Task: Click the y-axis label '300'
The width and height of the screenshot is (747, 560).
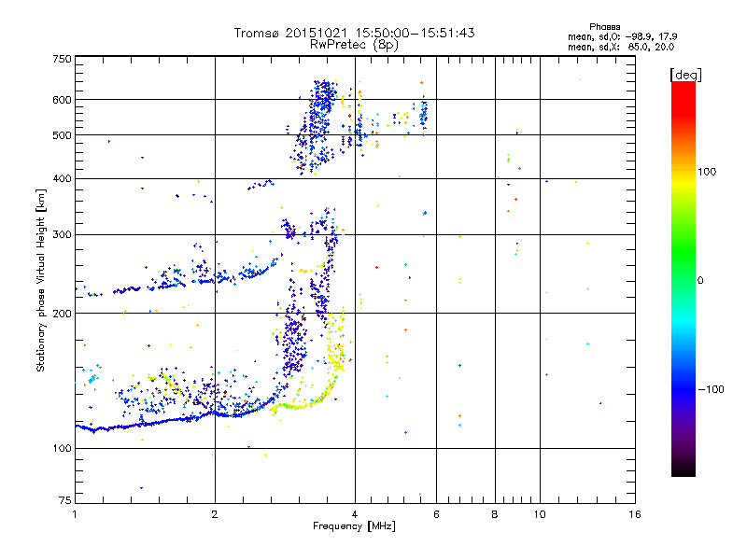Action: [62, 235]
